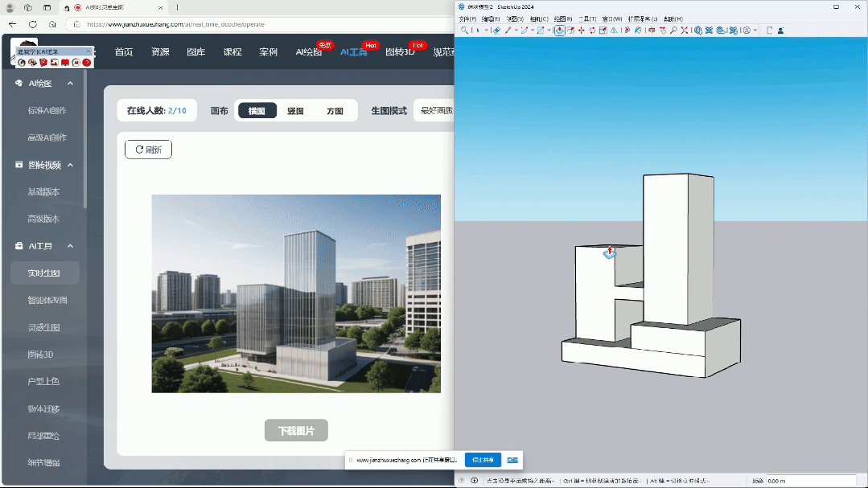868x488 pixels.
Task: Open the 帮助(H) menu in SketchUp
Action: [673, 18]
